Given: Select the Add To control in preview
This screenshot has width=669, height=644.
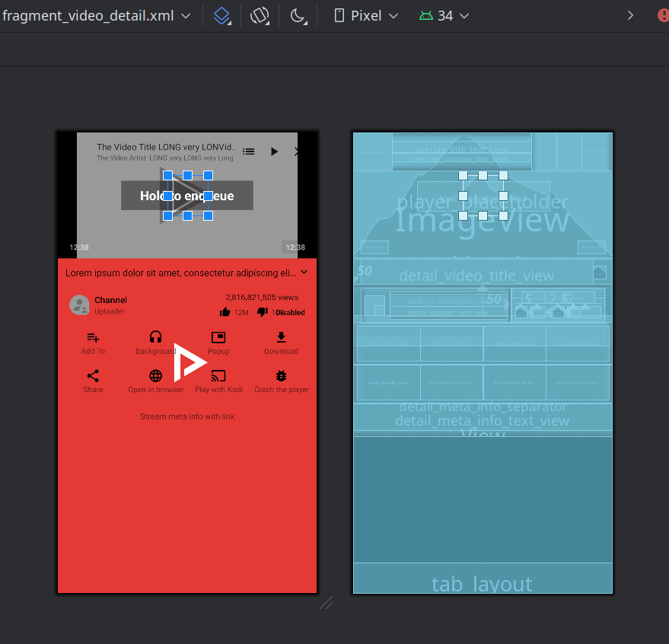Looking at the screenshot, I should (93, 343).
